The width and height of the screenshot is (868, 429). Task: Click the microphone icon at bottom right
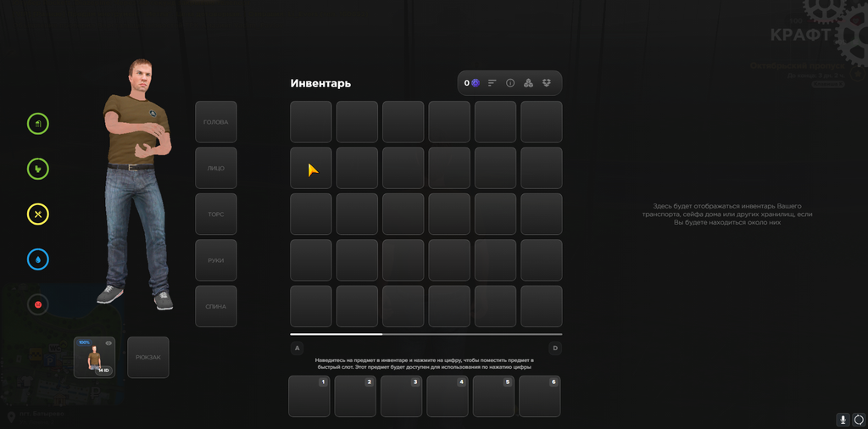point(843,421)
